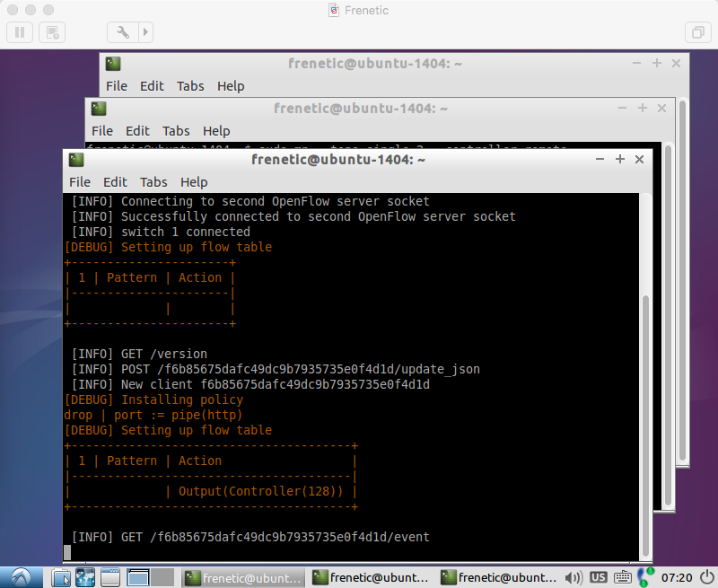Click the middle terminal's title bar icon

tap(99, 109)
